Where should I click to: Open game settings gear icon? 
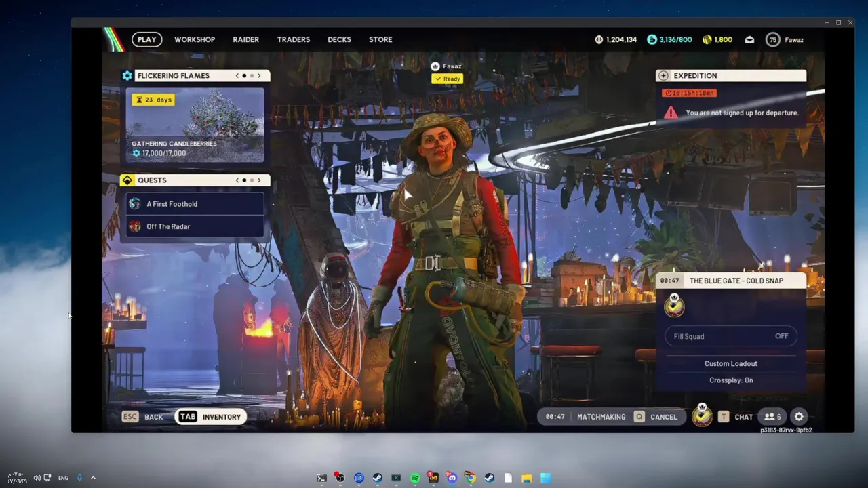point(799,417)
